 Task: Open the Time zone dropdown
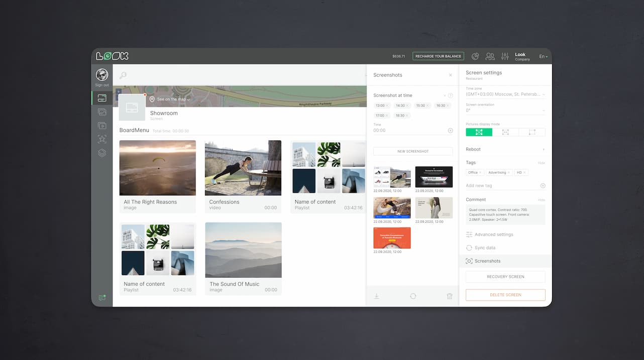[x=505, y=94]
